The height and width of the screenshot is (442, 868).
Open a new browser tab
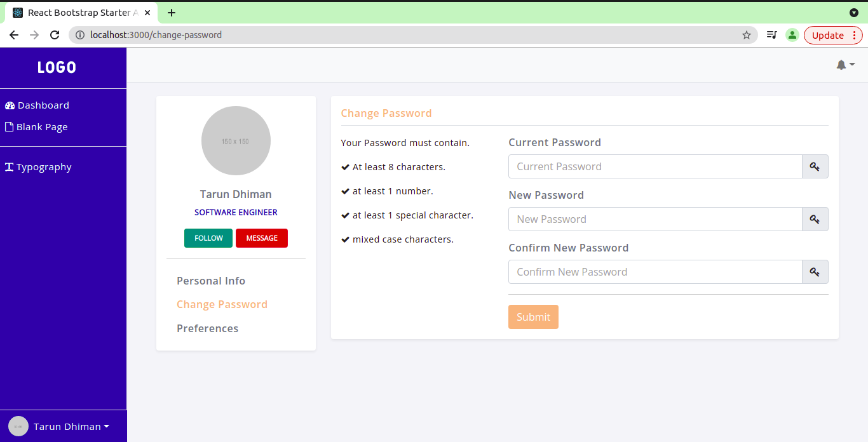tap(172, 13)
